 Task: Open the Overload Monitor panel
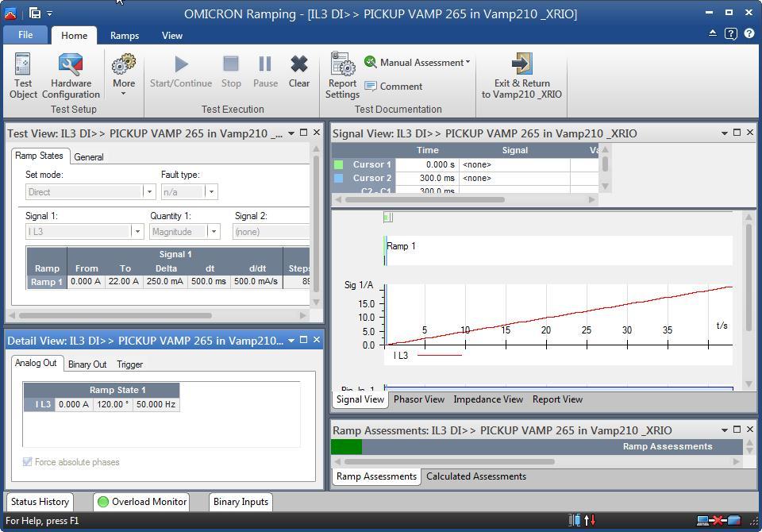pyautogui.click(x=142, y=501)
